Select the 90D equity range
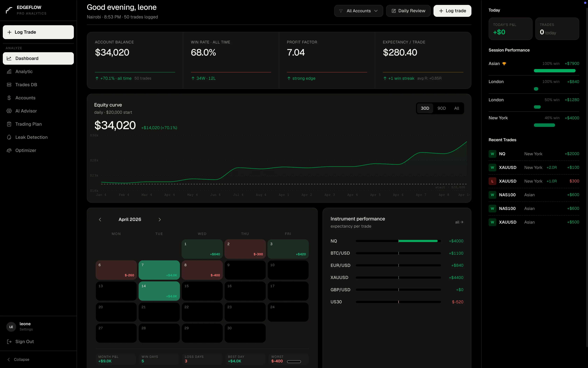 pyautogui.click(x=442, y=108)
